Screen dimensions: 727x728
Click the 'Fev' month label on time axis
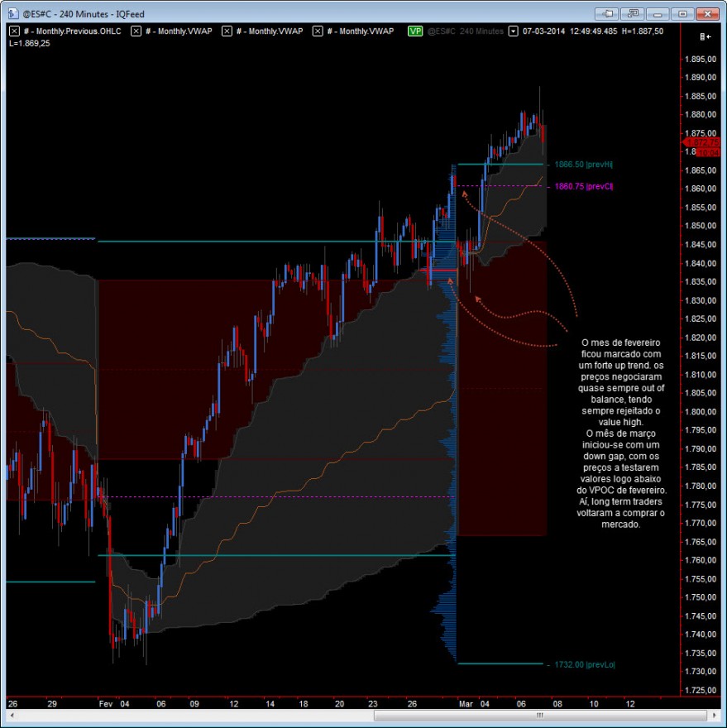[x=105, y=704]
